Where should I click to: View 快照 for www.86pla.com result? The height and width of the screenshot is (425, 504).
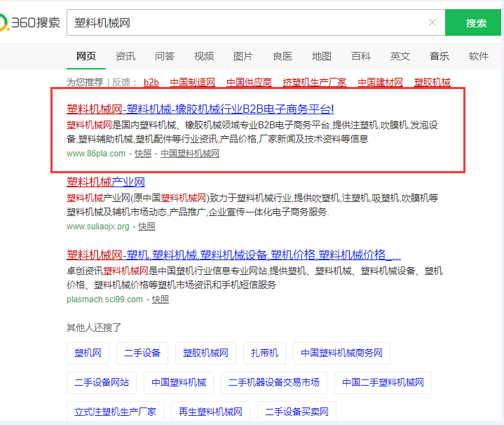tap(143, 154)
